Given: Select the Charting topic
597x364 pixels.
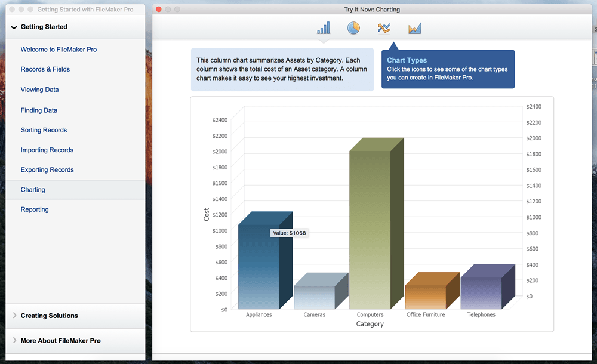Looking at the screenshot, I should click(75, 190).
